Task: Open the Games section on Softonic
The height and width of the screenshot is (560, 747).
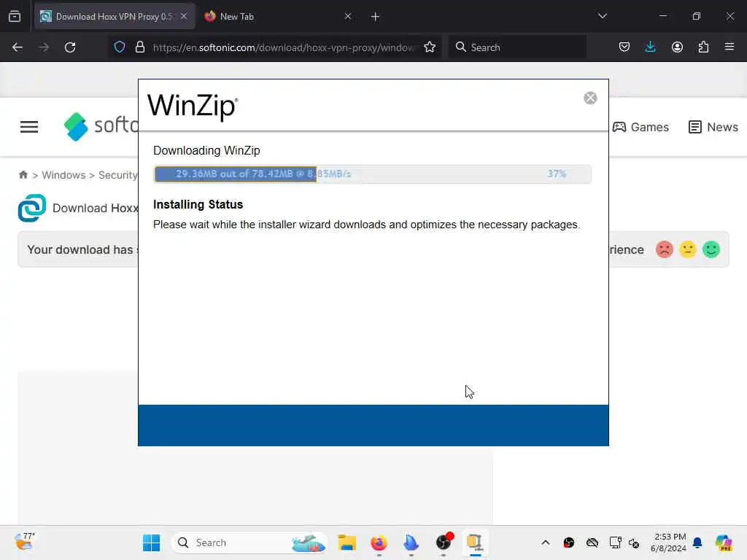Action: click(x=640, y=127)
